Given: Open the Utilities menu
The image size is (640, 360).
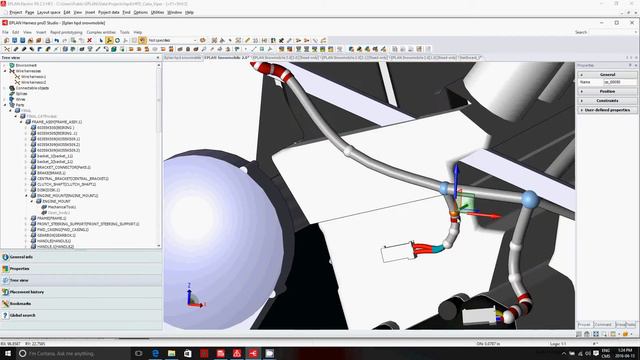Looking at the screenshot, I should tap(157, 13).
